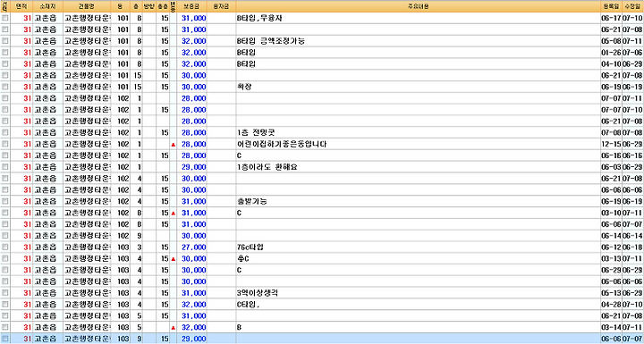Click the red triangle in the row registered 03-14
This screenshot has height=344, width=644.
[173, 328]
